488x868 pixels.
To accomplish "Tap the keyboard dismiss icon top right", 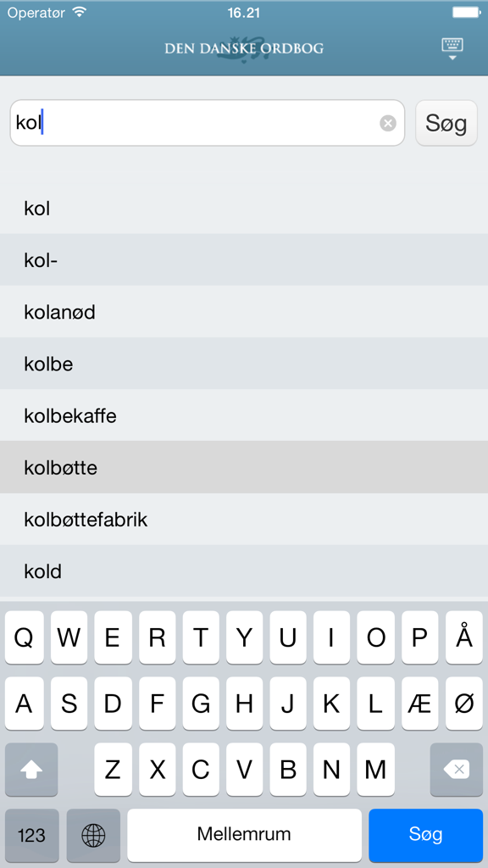I will [x=452, y=47].
